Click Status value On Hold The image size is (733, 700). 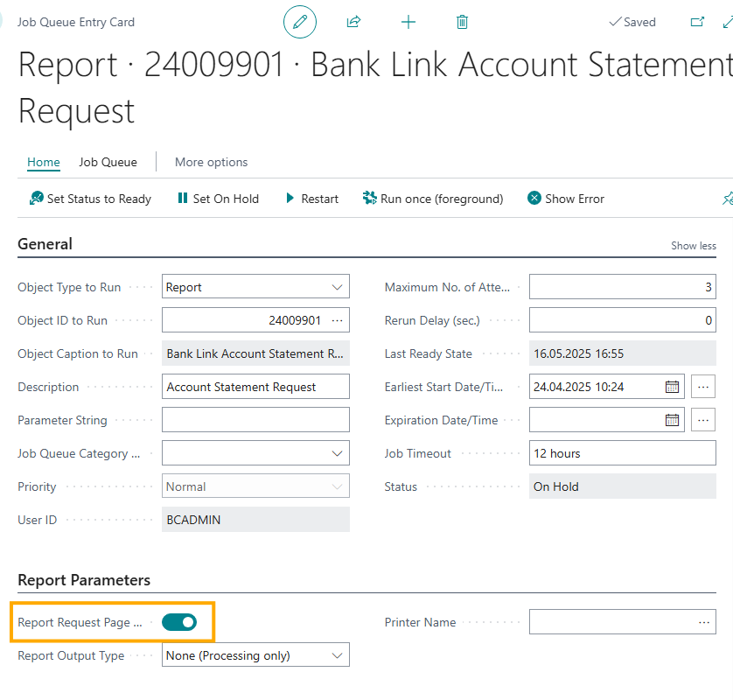pyautogui.click(x=622, y=486)
